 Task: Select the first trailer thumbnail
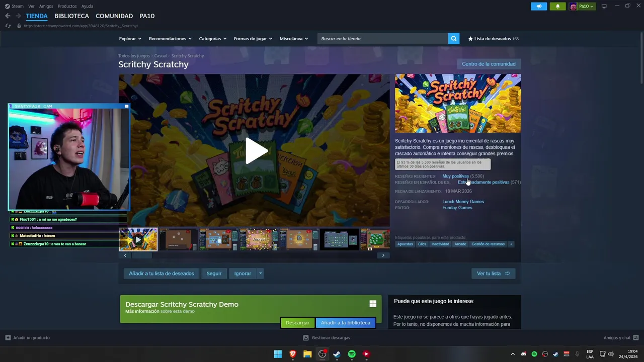click(138, 239)
